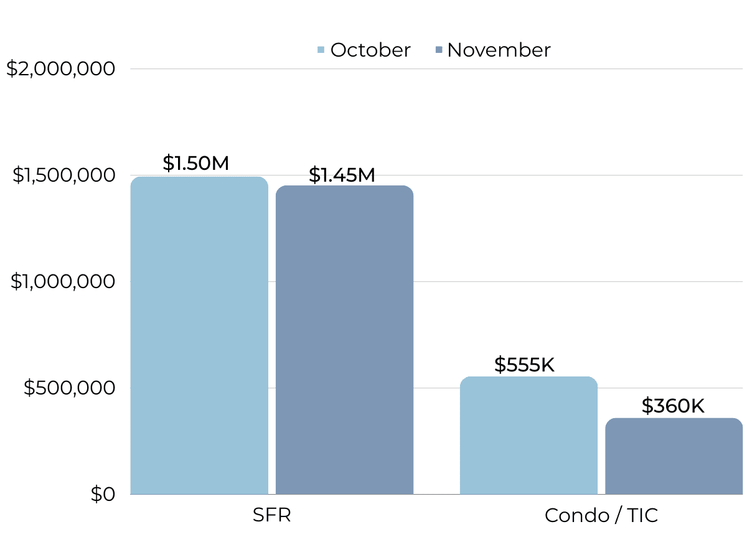This screenshot has height=560, width=747.
Task: Click the November legend color swatch
Action: coord(438,50)
